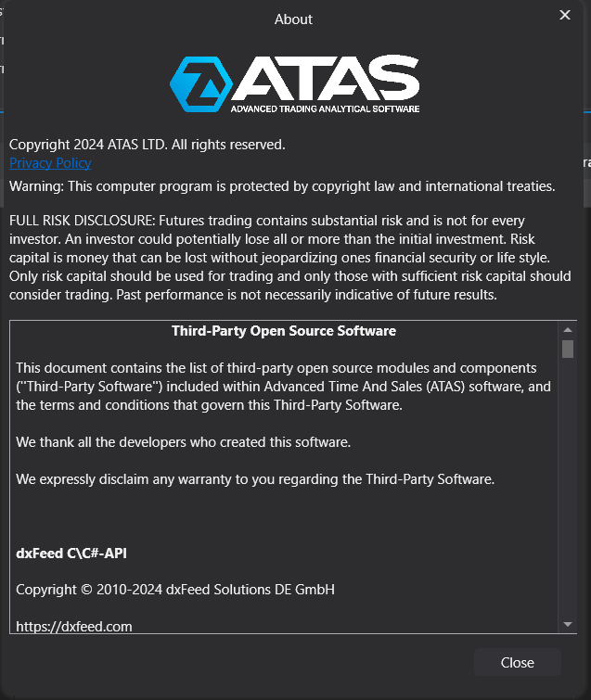The width and height of the screenshot is (591, 700).
Task: Click the dxFeed Solutions copyright line
Action: tap(175, 590)
